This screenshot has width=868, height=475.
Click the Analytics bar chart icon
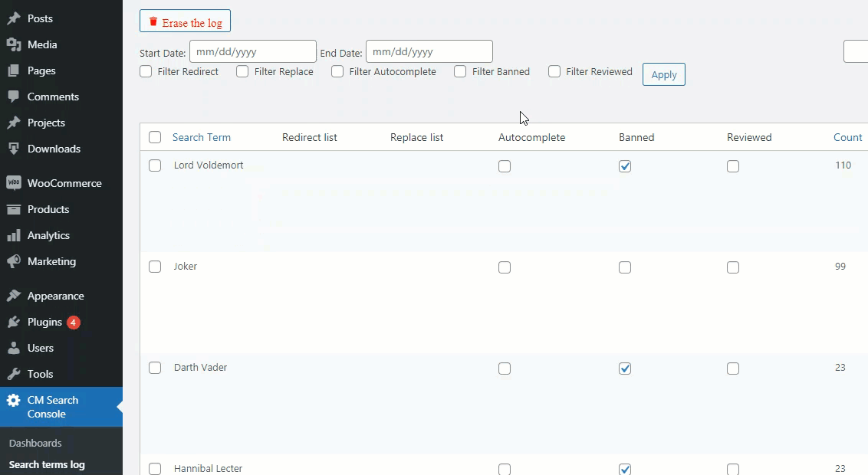tap(14, 235)
